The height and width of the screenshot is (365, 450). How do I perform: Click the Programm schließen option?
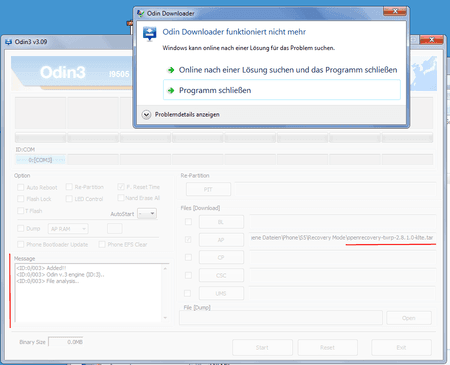pos(282,90)
